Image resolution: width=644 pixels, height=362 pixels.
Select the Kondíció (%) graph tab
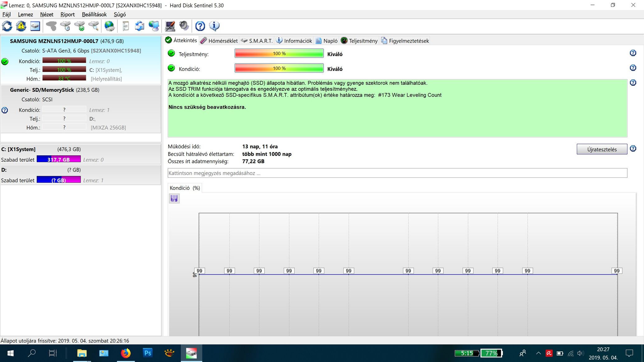(x=185, y=188)
